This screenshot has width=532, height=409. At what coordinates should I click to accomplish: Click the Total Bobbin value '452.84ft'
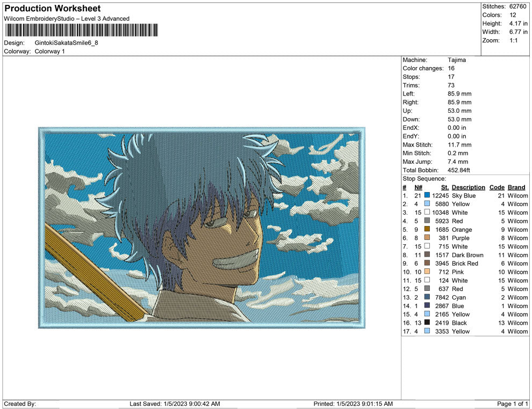coord(459,170)
